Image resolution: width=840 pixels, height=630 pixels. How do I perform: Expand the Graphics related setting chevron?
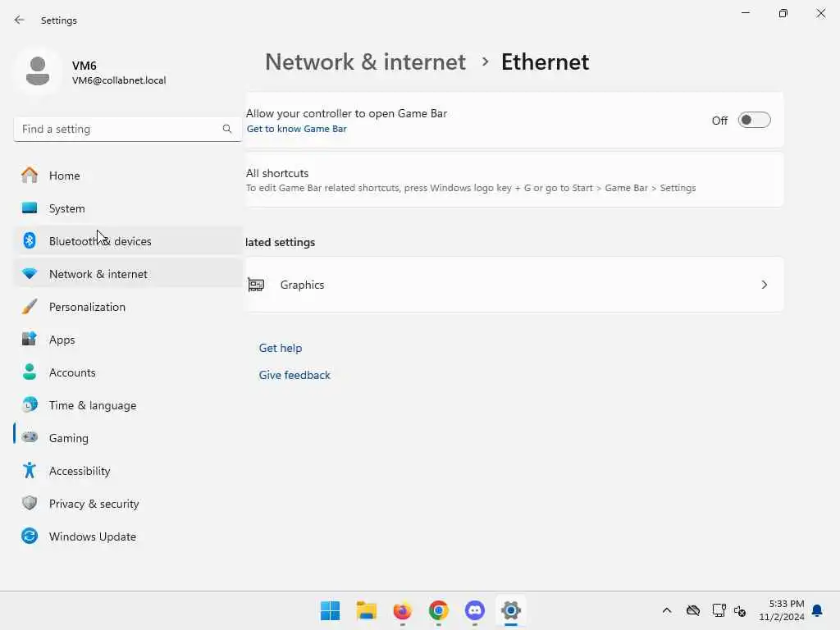(x=764, y=285)
